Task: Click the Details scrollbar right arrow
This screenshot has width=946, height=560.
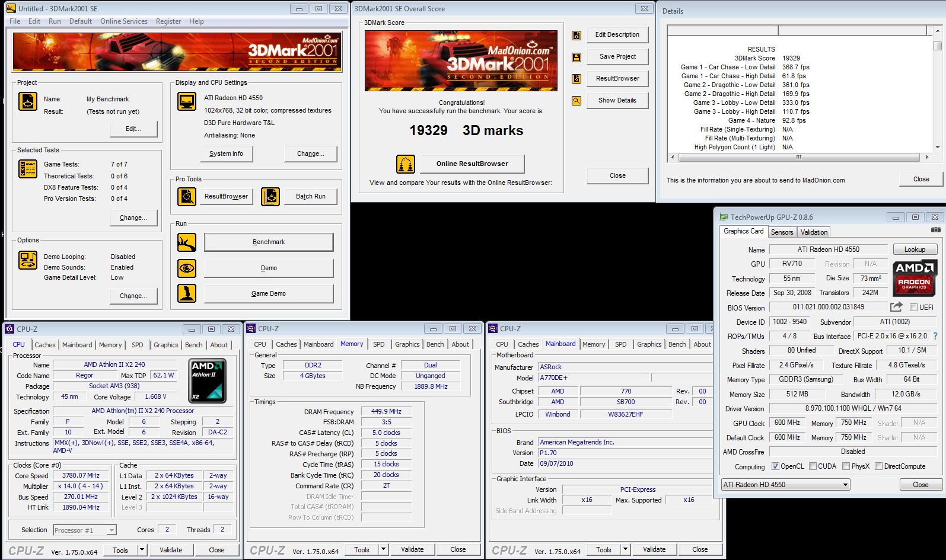Action: pyautogui.click(x=927, y=158)
